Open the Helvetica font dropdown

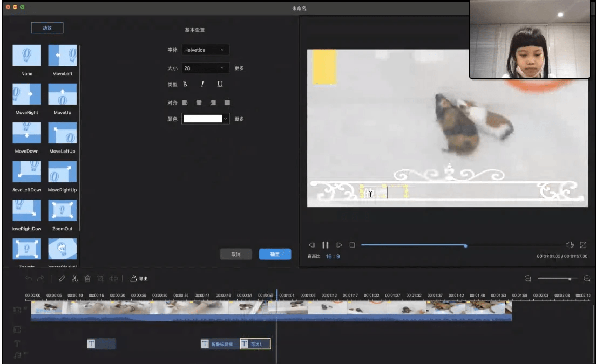pos(206,50)
